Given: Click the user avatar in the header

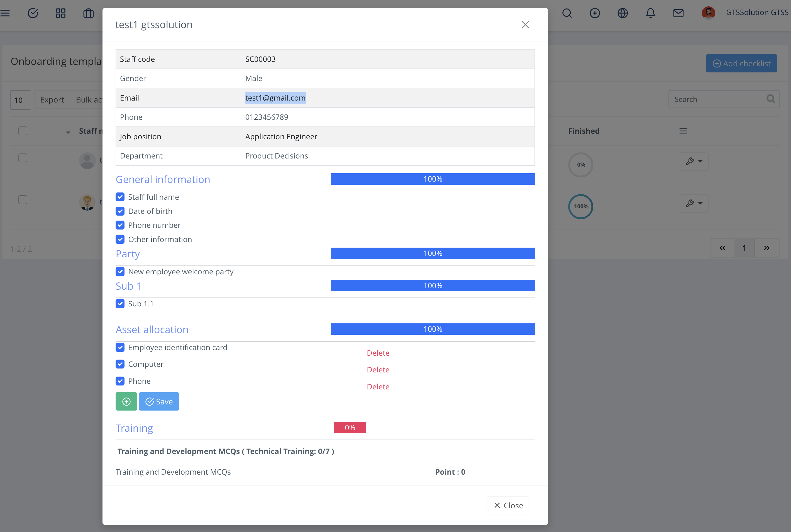Looking at the screenshot, I should (708, 13).
